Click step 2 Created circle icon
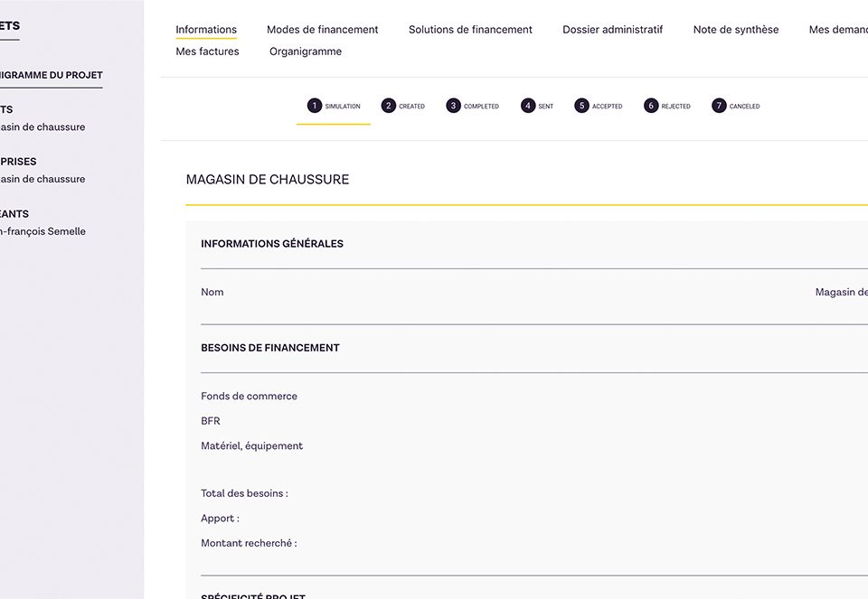Screen dimensions: 868x599 coord(389,106)
